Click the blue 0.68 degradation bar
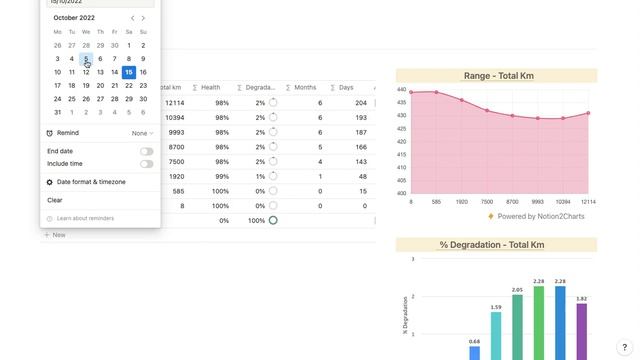 point(474,353)
